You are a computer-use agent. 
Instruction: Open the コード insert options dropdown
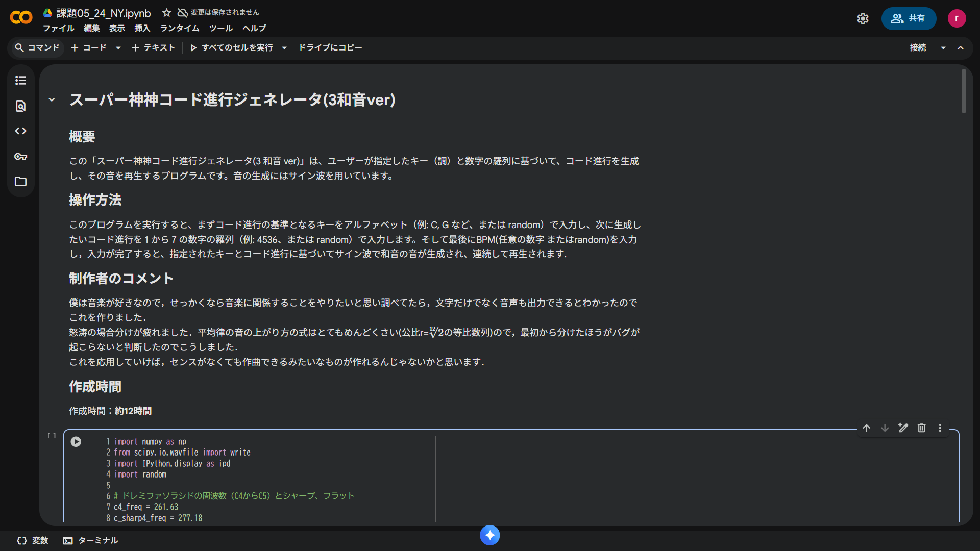[118, 47]
